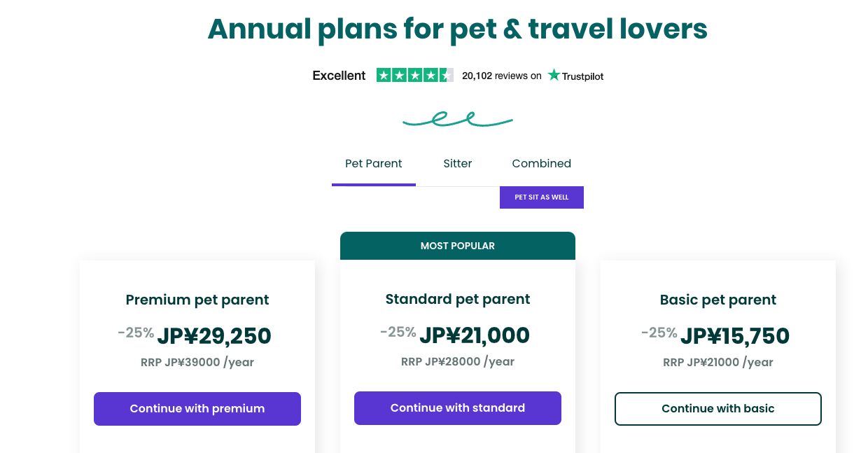The height and width of the screenshot is (453, 868).
Task: Select Continue with basic button
Action: tap(717, 409)
